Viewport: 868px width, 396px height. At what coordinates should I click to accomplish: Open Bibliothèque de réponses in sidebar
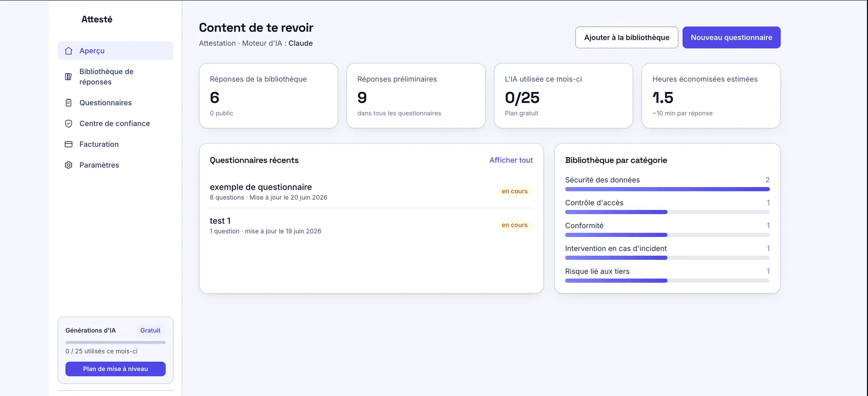[x=115, y=77]
